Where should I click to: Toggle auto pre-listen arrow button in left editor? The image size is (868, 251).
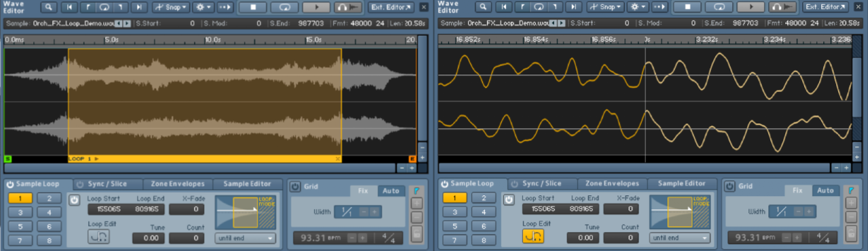pyautogui.click(x=225, y=7)
